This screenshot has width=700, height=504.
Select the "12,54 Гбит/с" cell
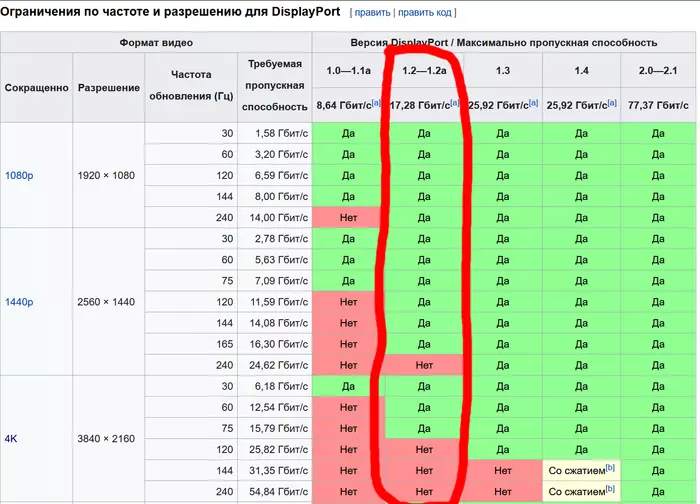[x=275, y=407]
